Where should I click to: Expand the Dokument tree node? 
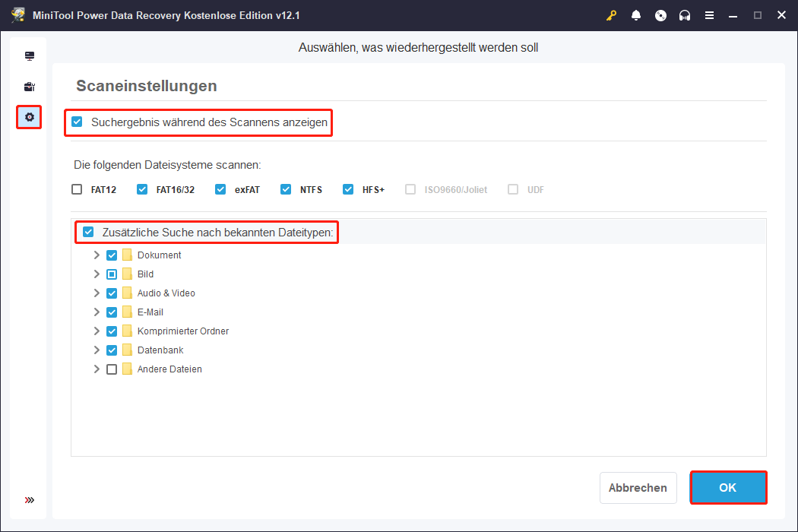tap(97, 255)
